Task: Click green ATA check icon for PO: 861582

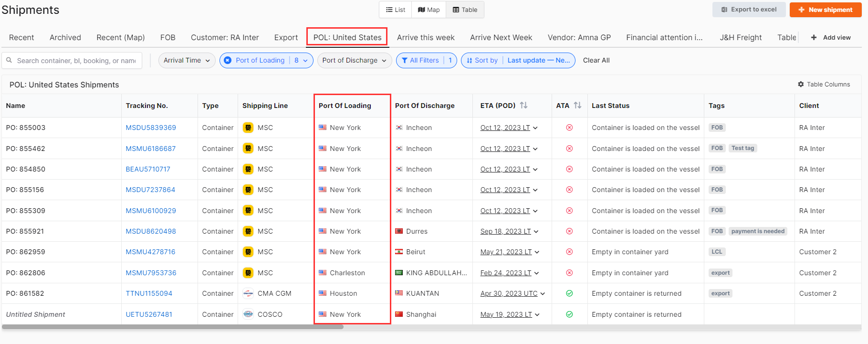Action: pos(569,293)
